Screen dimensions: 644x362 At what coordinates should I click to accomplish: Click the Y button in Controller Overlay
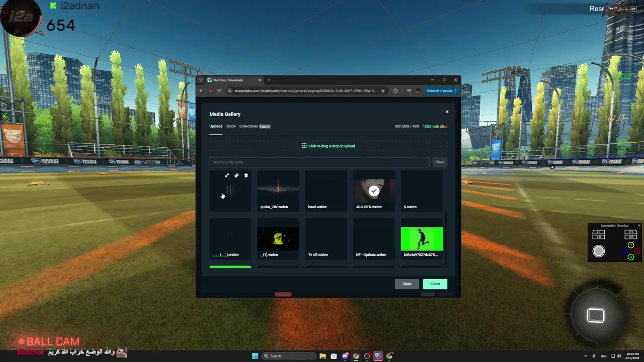[631, 245]
